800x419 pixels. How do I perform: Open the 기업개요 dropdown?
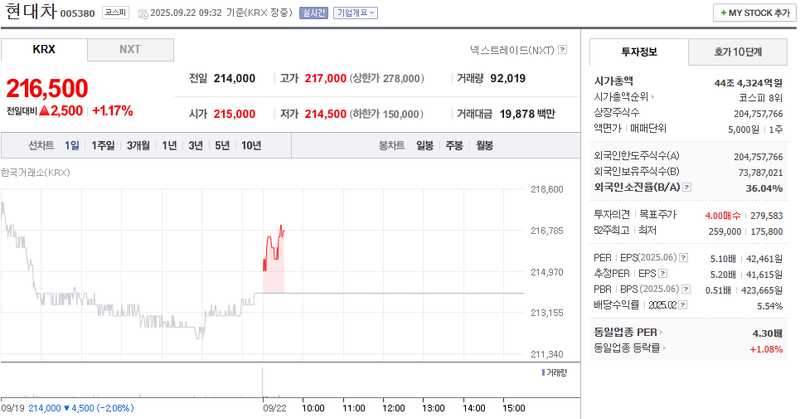pos(356,13)
